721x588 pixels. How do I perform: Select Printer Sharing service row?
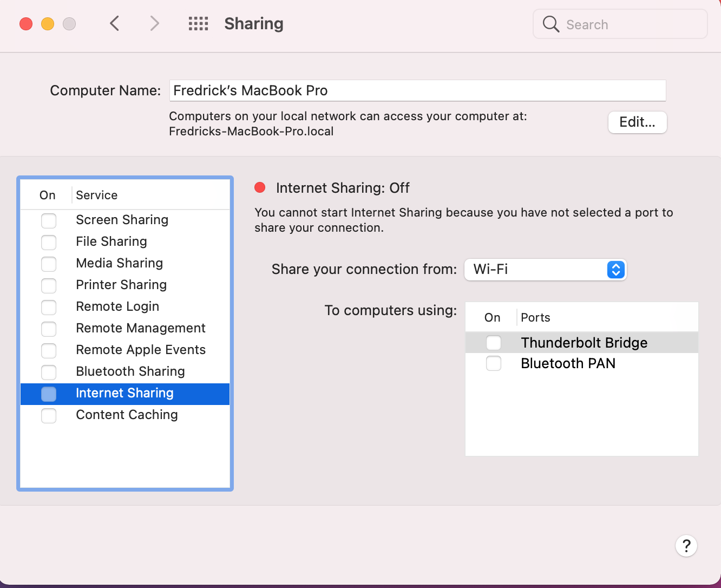[x=125, y=285]
